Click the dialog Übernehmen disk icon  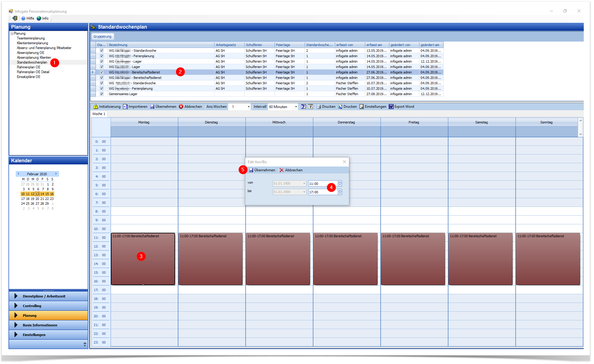pos(251,170)
